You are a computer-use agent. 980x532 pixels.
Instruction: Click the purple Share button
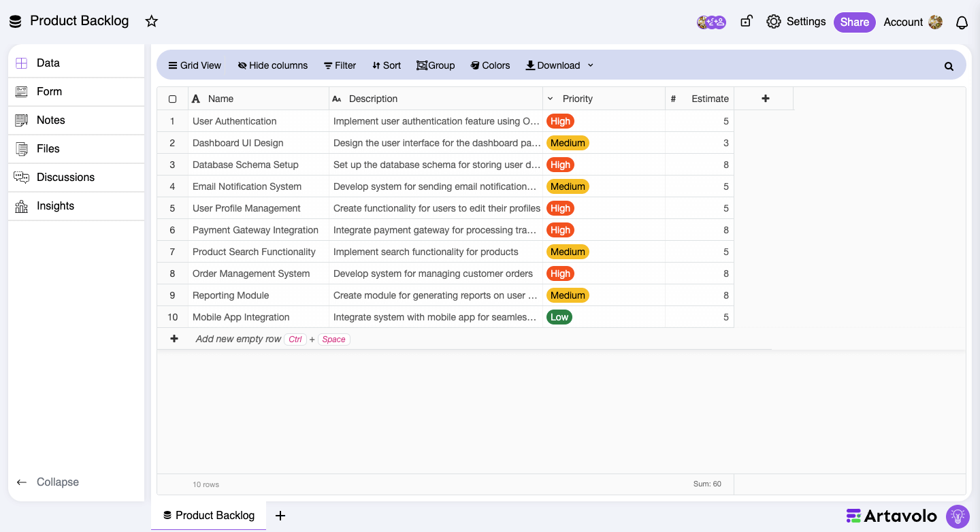(854, 22)
